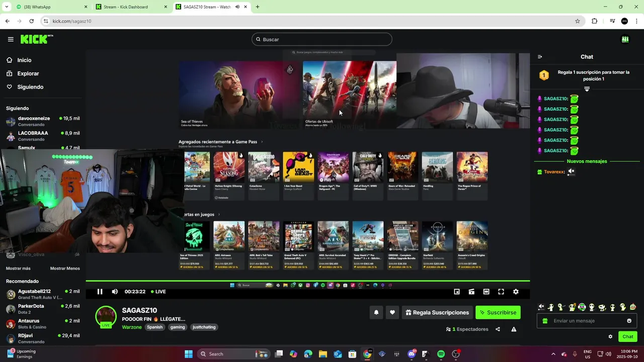Select the justchatting tag
Viewport: 644px width, 362px height.
tap(204, 327)
